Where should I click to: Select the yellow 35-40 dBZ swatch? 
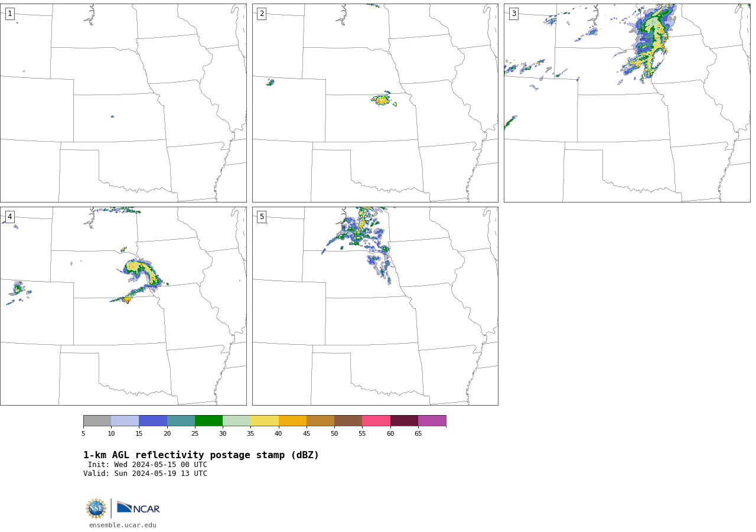(x=265, y=421)
